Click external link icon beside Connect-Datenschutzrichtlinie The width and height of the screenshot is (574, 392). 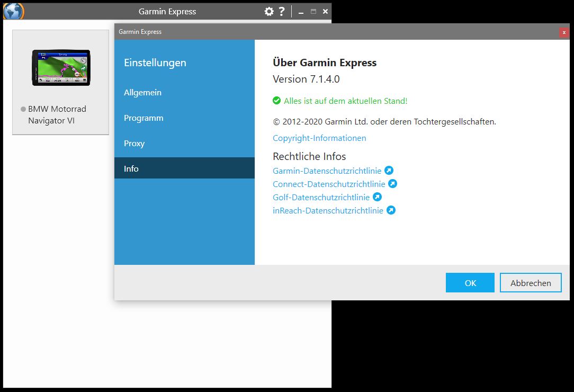click(x=392, y=184)
